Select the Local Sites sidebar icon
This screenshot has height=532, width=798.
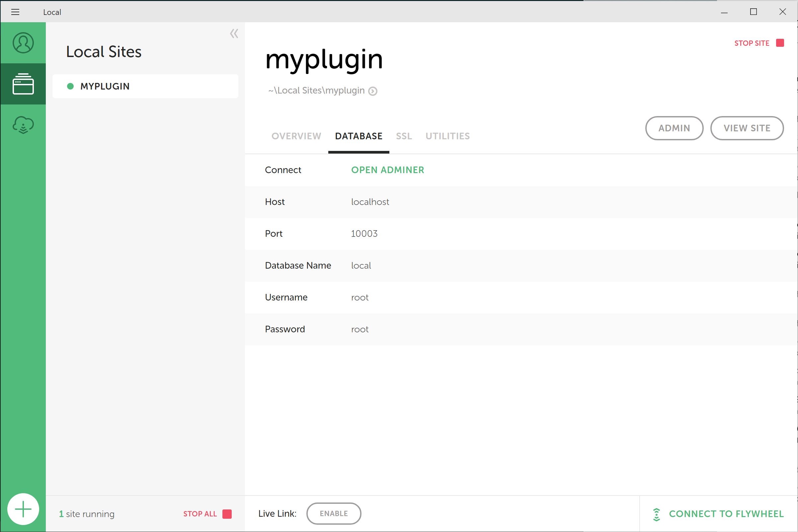click(x=23, y=84)
